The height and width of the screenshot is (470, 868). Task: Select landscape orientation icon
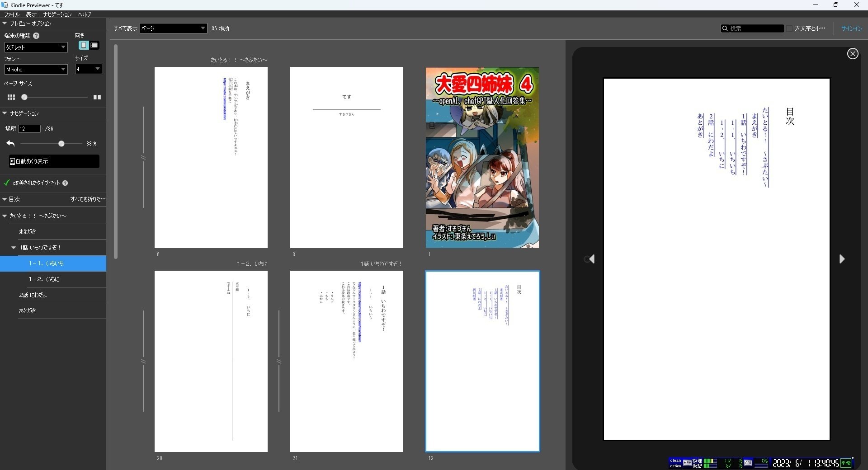coord(94,45)
